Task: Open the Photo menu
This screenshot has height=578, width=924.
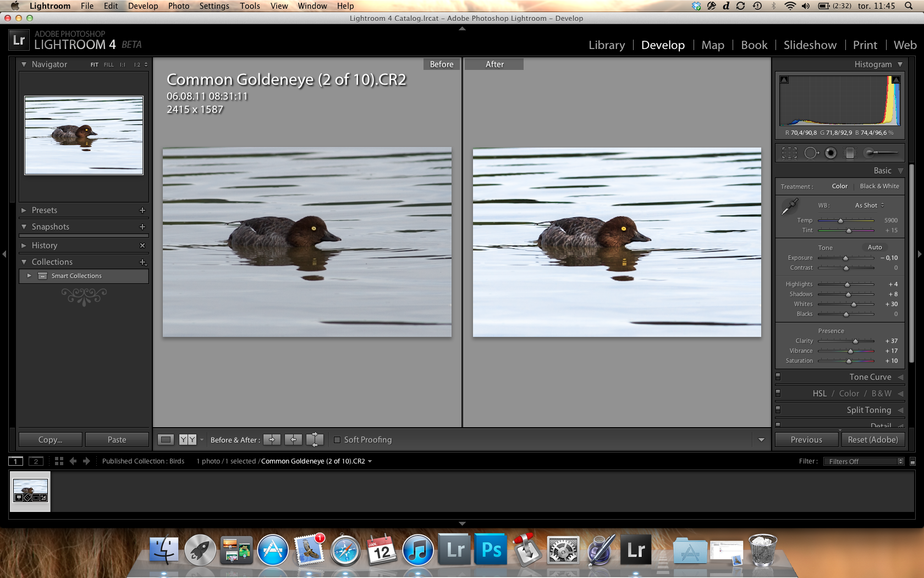Action: click(x=179, y=6)
